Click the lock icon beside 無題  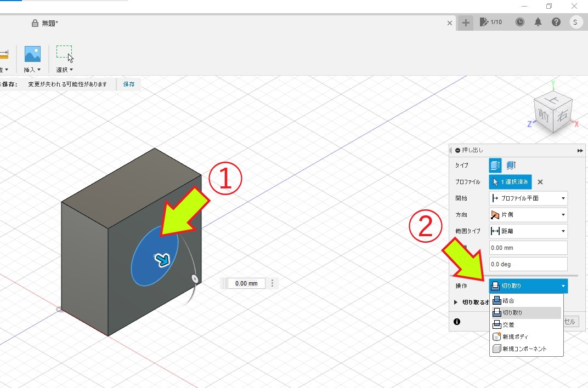tap(35, 23)
